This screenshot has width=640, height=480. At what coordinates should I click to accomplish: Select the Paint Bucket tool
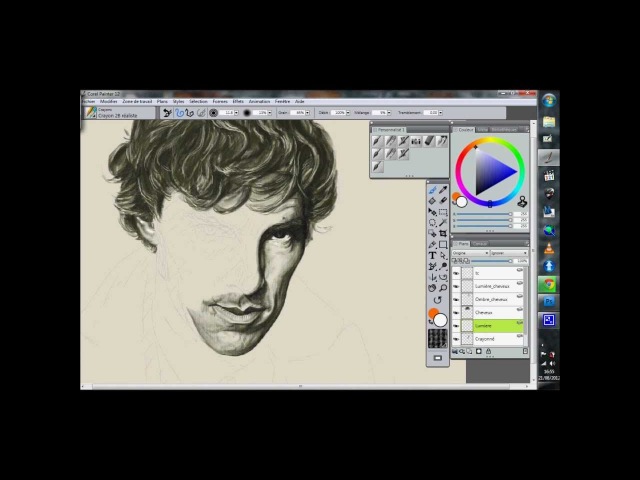click(432, 201)
